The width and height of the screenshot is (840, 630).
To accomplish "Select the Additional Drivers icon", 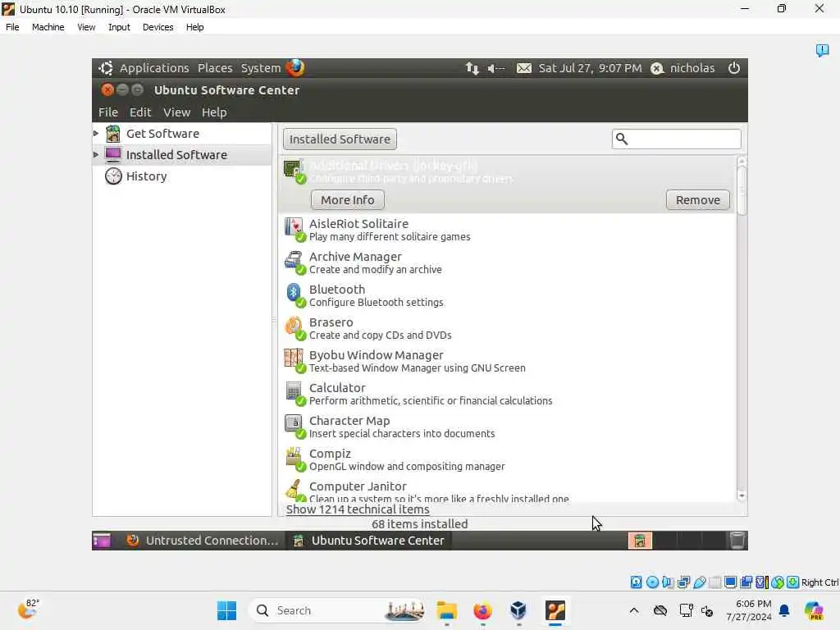I will (294, 171).
